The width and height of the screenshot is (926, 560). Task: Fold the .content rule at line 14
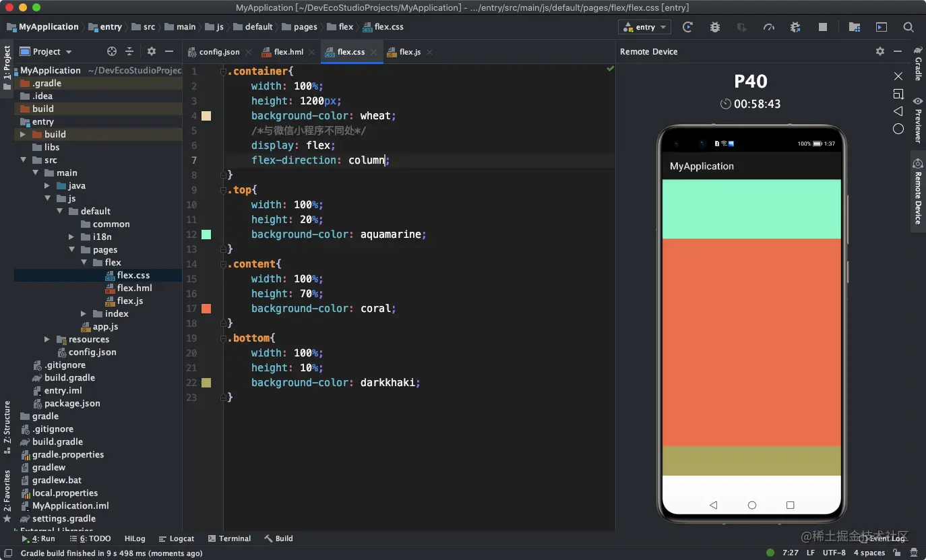(223, 264)
